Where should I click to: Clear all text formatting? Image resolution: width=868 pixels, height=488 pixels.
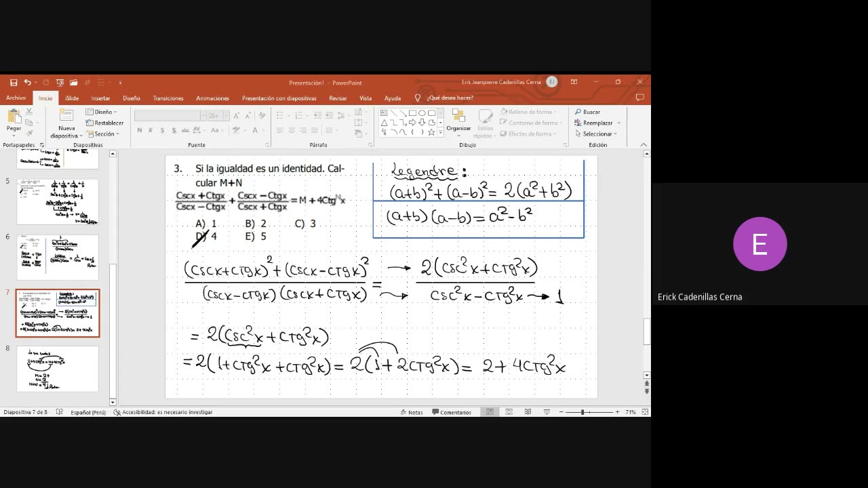[x=261, y=116]
